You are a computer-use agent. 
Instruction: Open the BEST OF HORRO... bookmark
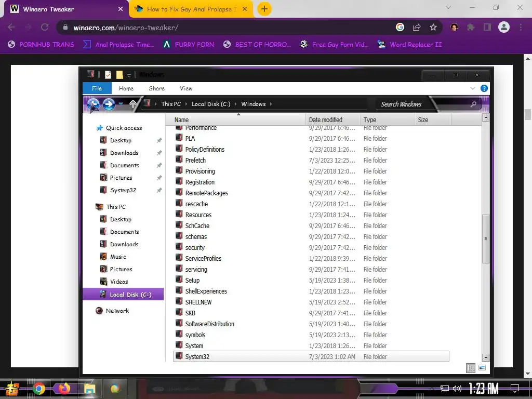click(257, 45)
